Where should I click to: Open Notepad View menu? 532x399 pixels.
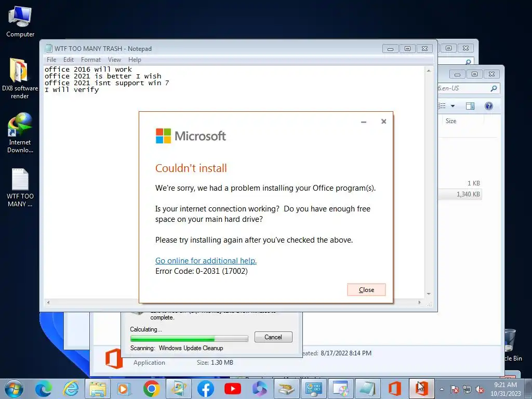114,60
